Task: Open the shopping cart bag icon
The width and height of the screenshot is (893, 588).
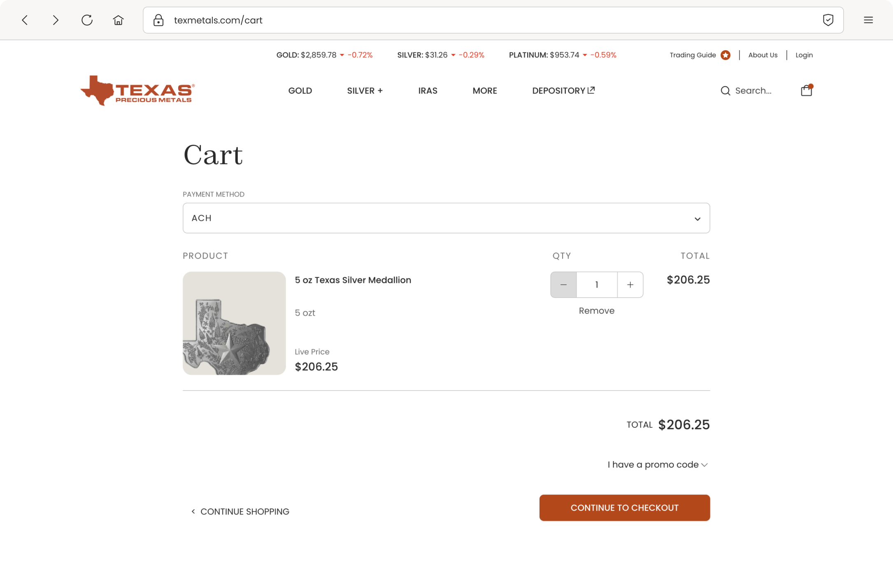Action: (x=806, y=90)
